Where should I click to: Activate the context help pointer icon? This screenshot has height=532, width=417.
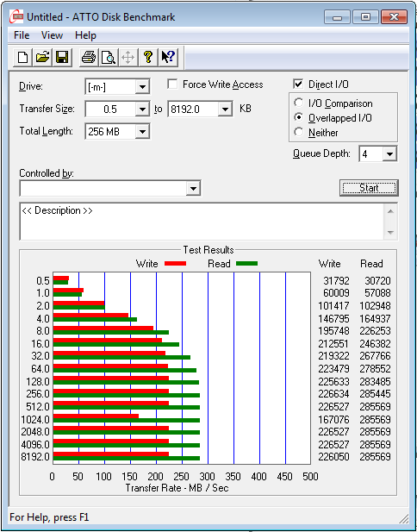pos(167,57)
